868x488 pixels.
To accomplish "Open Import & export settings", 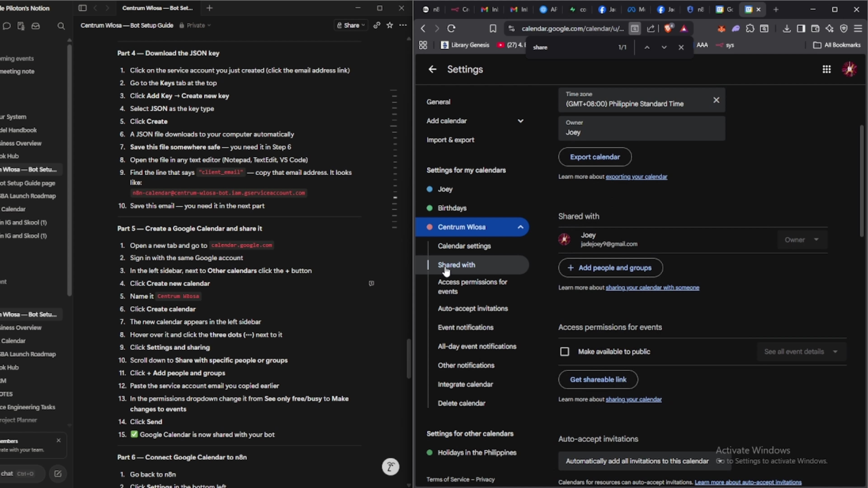I will pyautogui.click(x=450, y=140).
